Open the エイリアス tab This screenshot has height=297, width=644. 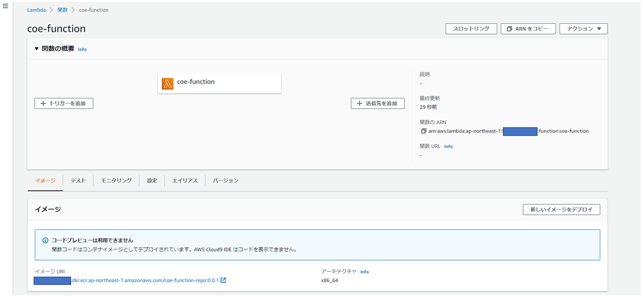[x=185, y=181]
